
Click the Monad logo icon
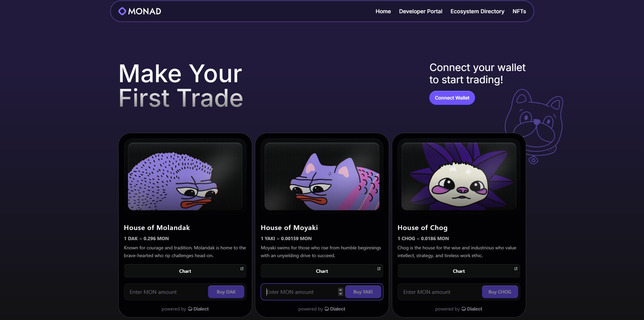click(x=122, y=11)
